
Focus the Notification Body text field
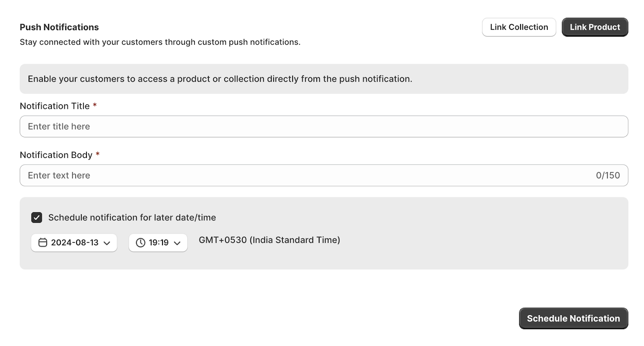[x=306, y=175]
